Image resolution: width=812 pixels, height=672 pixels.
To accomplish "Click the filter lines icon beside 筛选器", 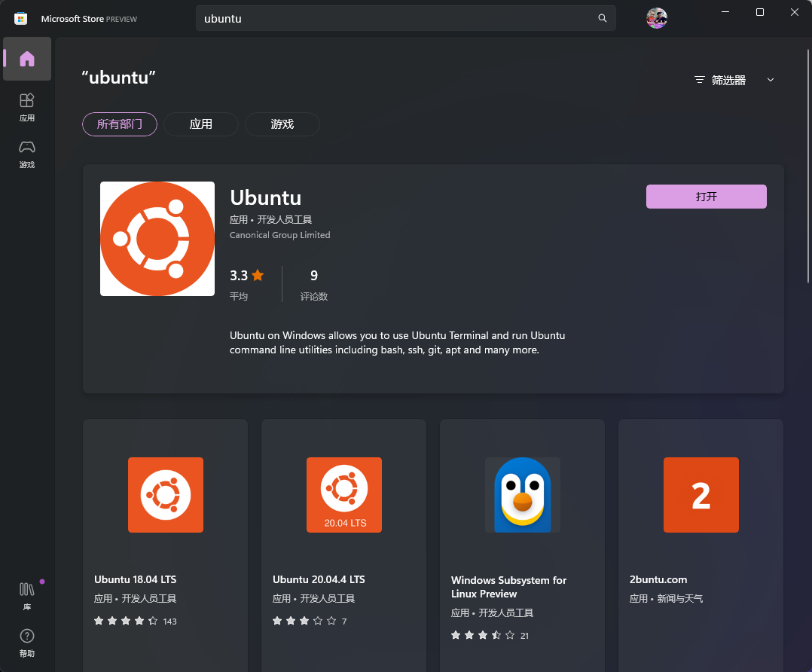I will pos(700,80).
